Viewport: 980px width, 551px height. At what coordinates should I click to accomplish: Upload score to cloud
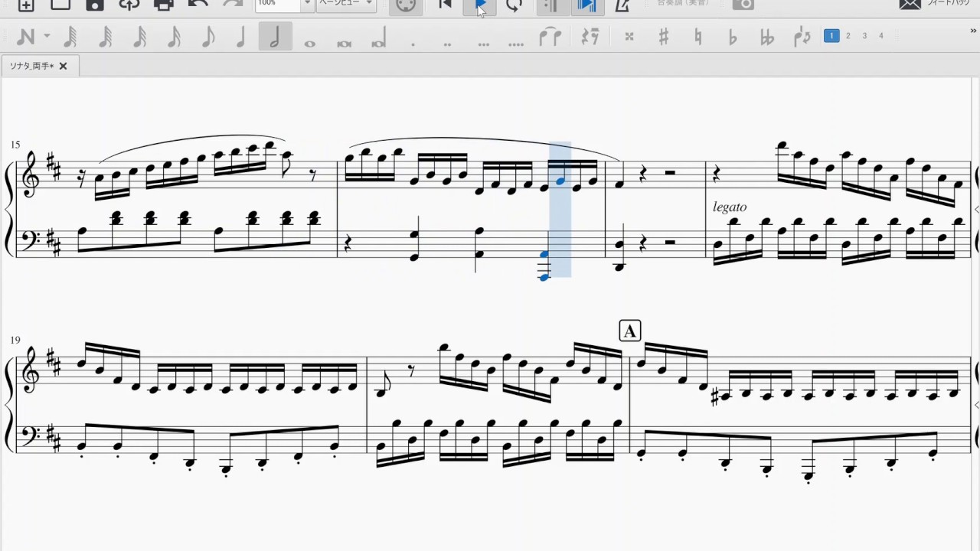coord(129,5)
